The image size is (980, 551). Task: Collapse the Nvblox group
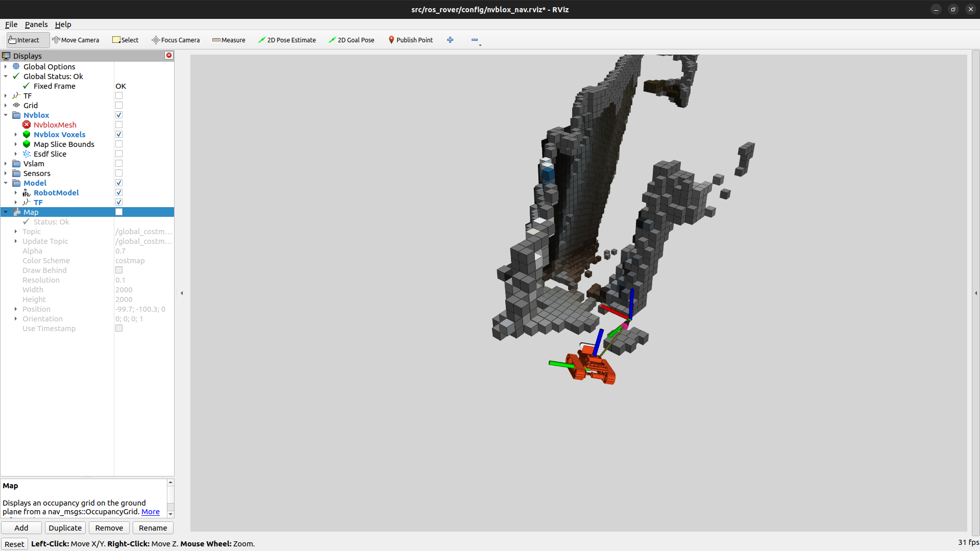6,115
